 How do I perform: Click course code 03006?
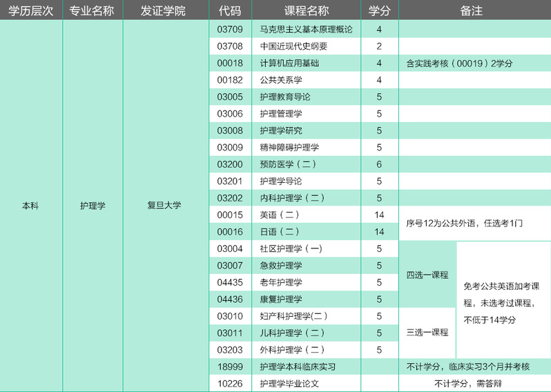tap(230, 113)
